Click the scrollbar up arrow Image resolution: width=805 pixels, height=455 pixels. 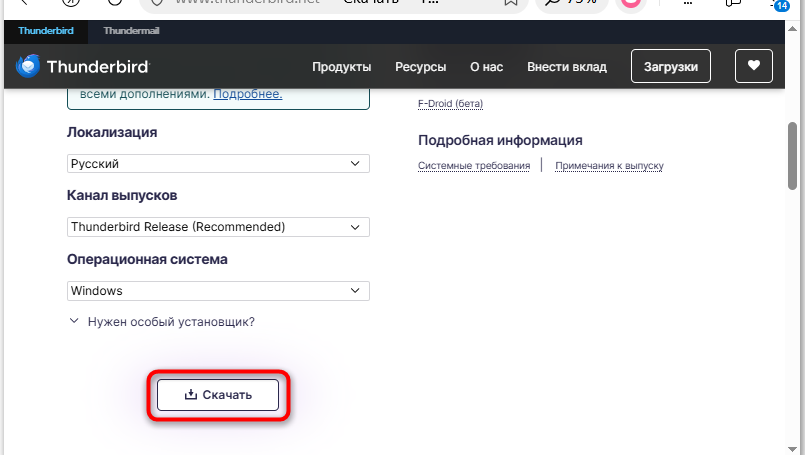tap(793, 29)
